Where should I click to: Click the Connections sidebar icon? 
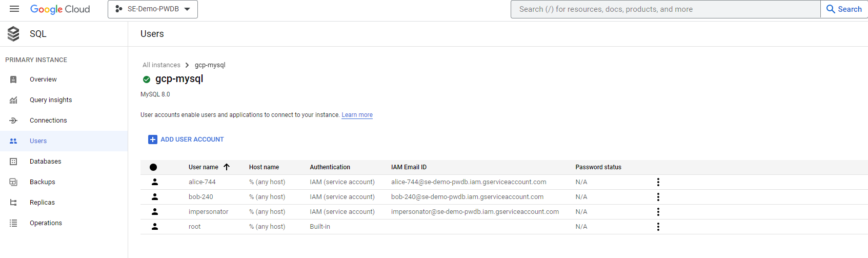point(13,121)
